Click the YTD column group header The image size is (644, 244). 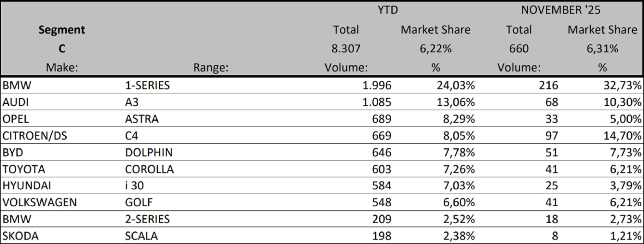(388, 10)
